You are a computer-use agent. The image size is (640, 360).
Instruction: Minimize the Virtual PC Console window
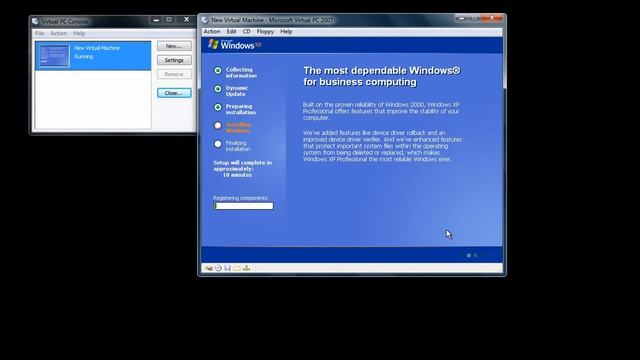tap(156, 20)
